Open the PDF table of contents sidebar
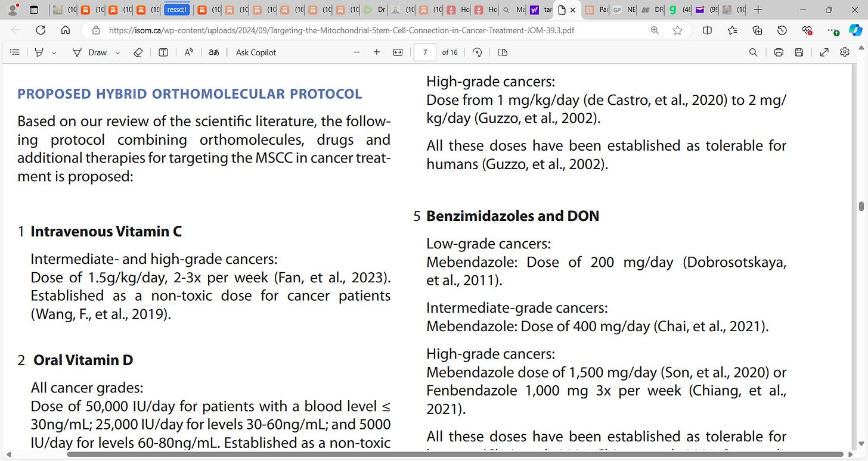The width and height of the screenshot is (868, 461). tap(15, 52)
